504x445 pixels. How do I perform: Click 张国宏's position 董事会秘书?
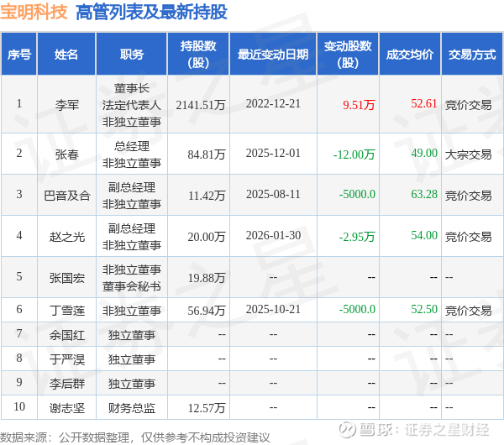point(132,286)
